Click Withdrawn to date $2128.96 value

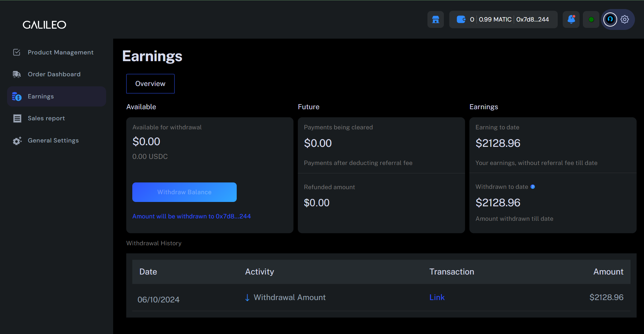coord(498,203)
